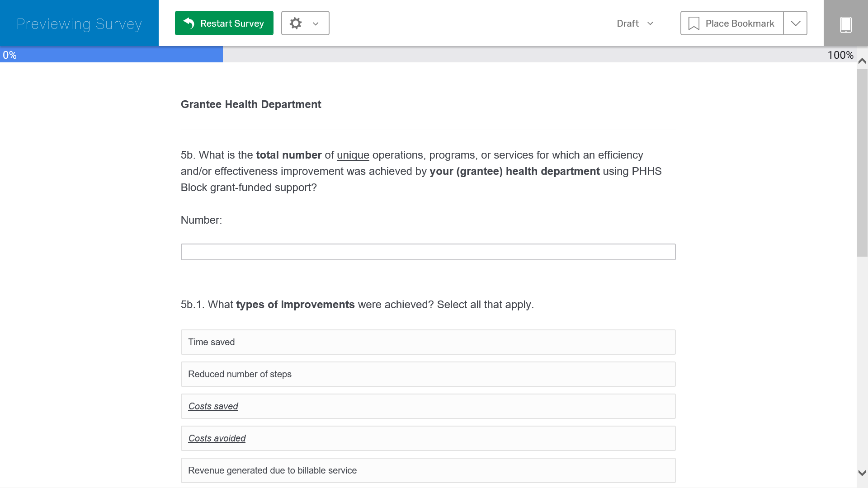Expand the settings gear dropdown chevron
The image size is (868, 488).
pyautogui.click(x=316, y=23)
